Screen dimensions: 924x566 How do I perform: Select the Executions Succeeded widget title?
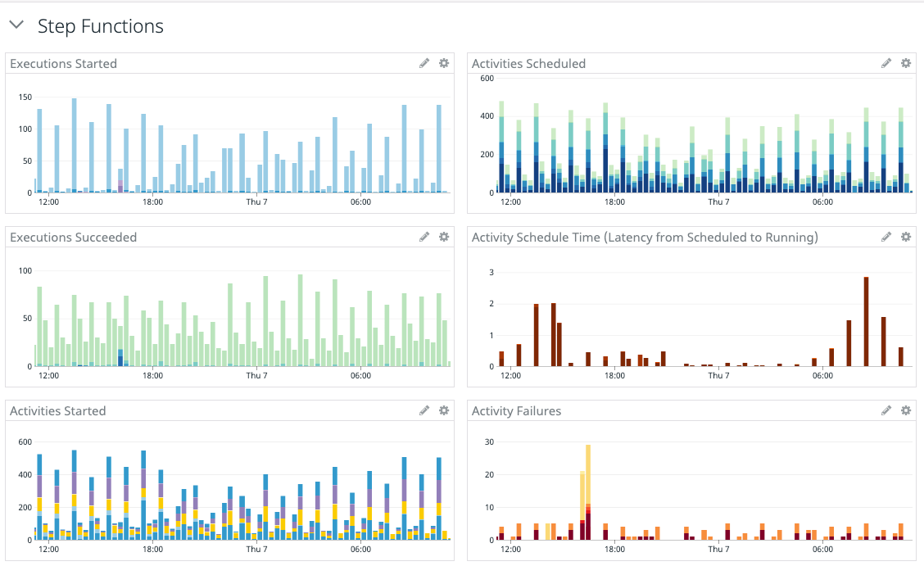pyautogui.click(x=74, y=238)
